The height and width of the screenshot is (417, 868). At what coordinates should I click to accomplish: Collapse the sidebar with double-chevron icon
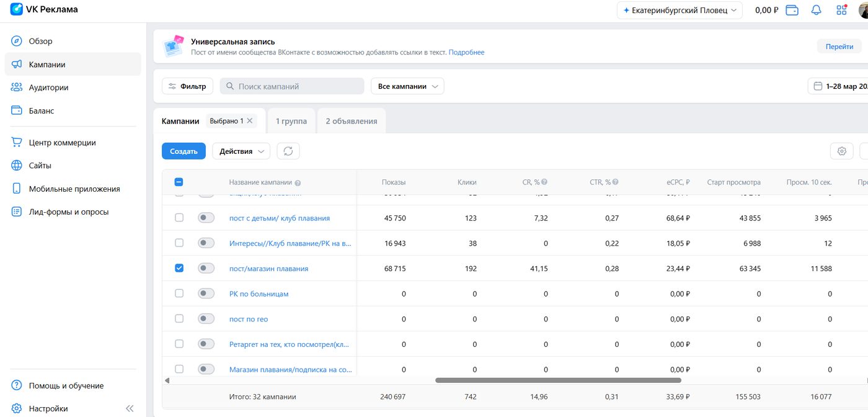[x=130, y=408]
